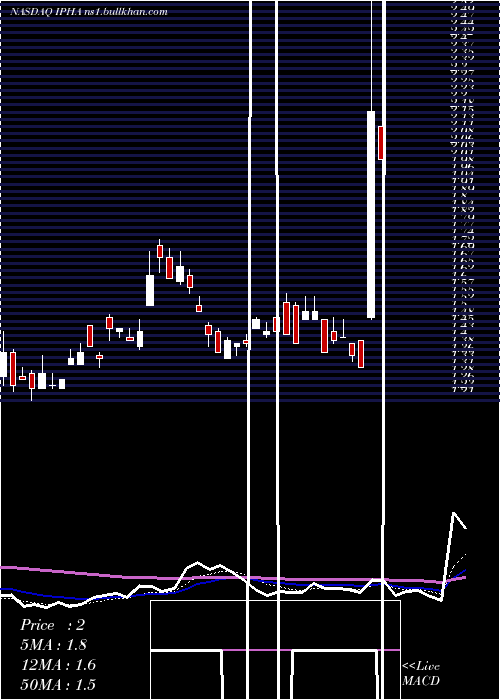
Task: Click the 50MA : 1.5 label
Action: point(58,685)
